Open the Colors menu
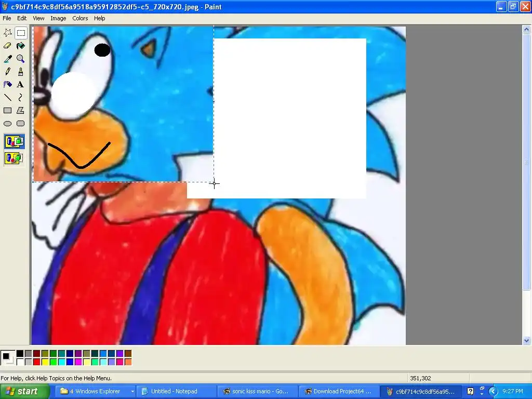Image resolution: width=532 pixels, height=399 pixels. tap(80, 18)
